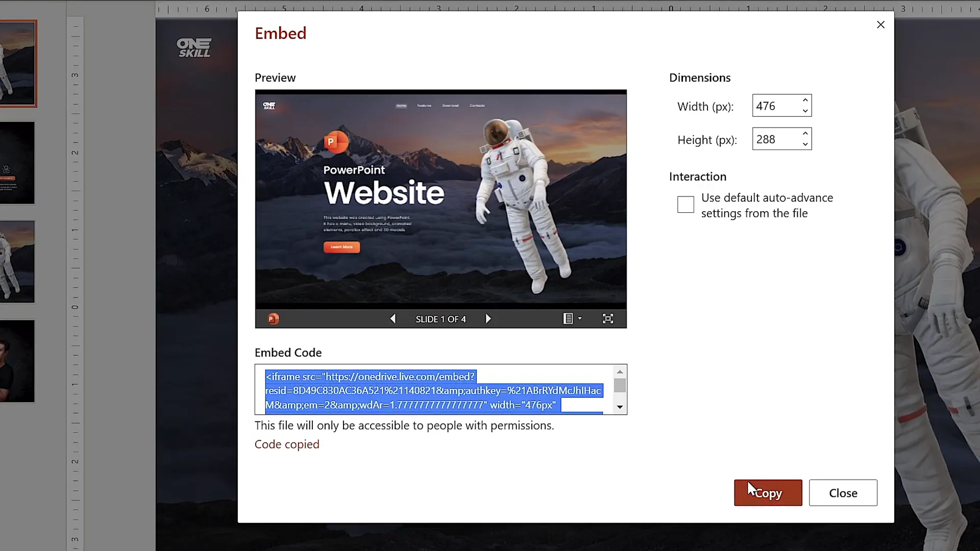Click the PowerPoint logo in preview bar
The height and width of the screenshot is (551, 980).
(274, 319)
